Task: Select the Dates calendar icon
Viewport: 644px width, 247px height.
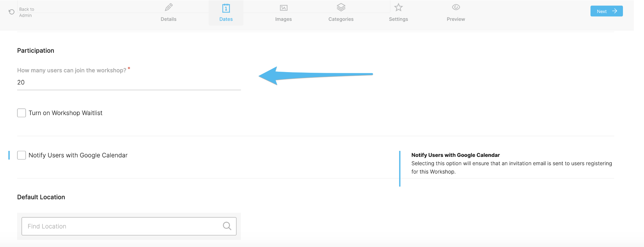Action: coord(226,8)
